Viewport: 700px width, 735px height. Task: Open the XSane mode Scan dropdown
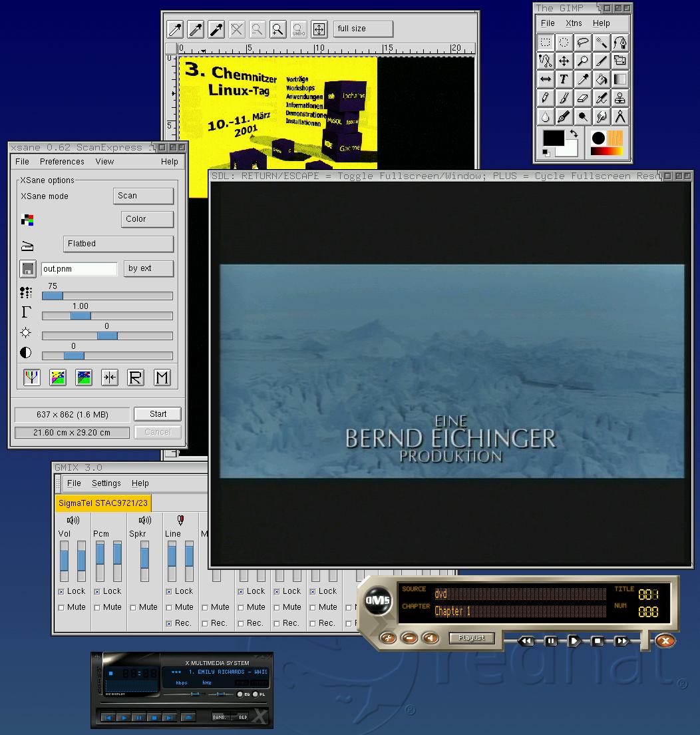pyautogui.click(x=143, y=196)
